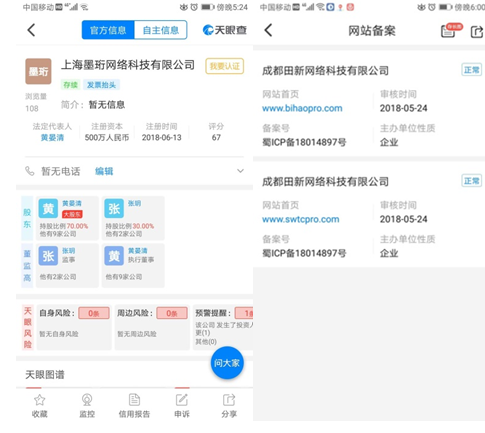The image size is (485, 433).
Task: Tap 编辑 link next to phone
Action: [104, 171]
